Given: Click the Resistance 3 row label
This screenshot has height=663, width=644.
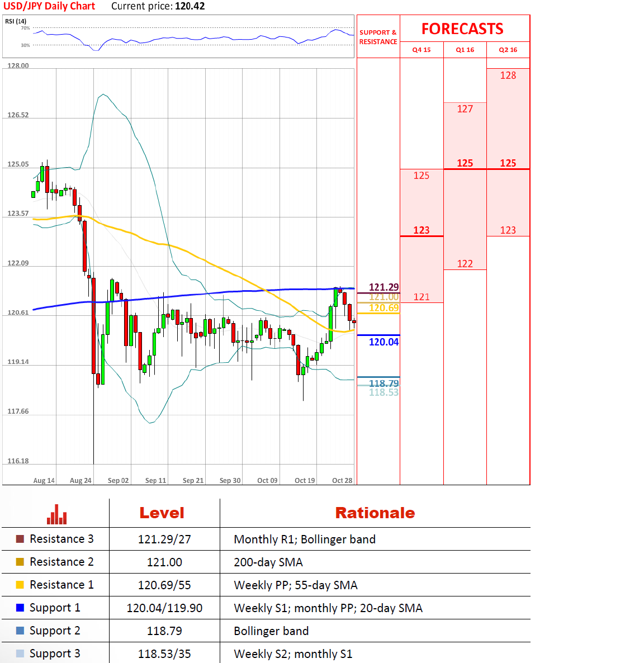Looking at the screenshot, I should click(x=61, y=539).
